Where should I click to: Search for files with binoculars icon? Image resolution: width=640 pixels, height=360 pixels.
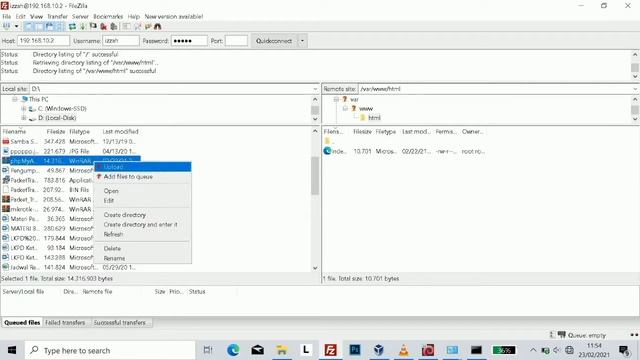(158, 27)
